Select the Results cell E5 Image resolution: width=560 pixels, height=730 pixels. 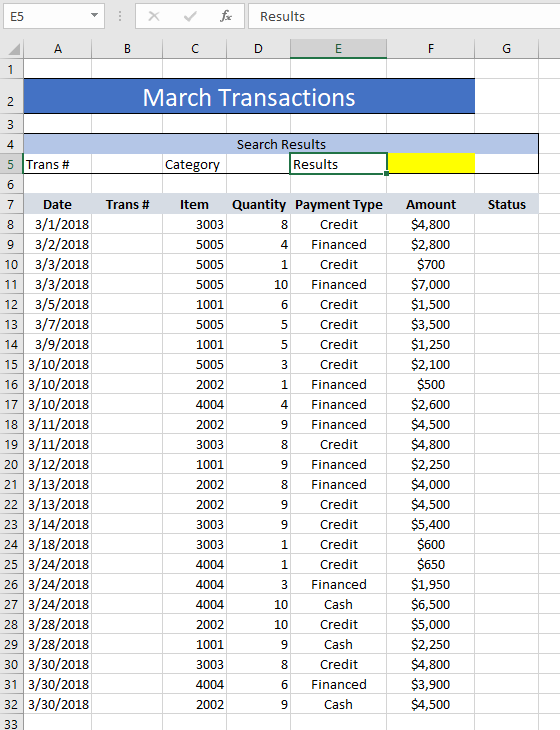[338, 164]
